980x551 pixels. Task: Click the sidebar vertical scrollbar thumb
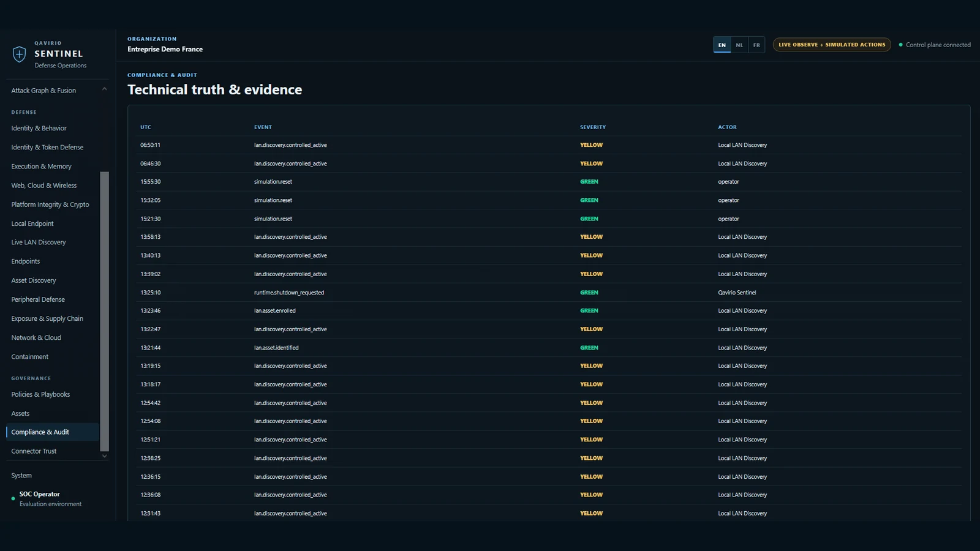[x=104, y=311]
